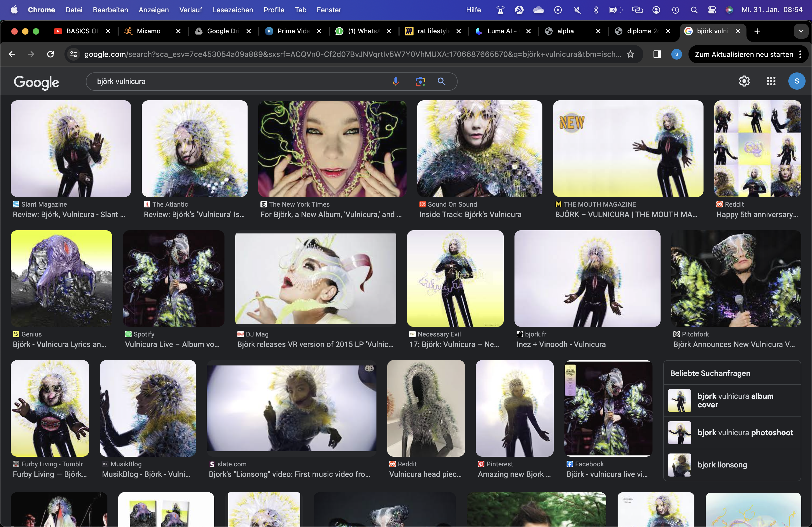Open the Bearbeiten menu

(111, 10)
